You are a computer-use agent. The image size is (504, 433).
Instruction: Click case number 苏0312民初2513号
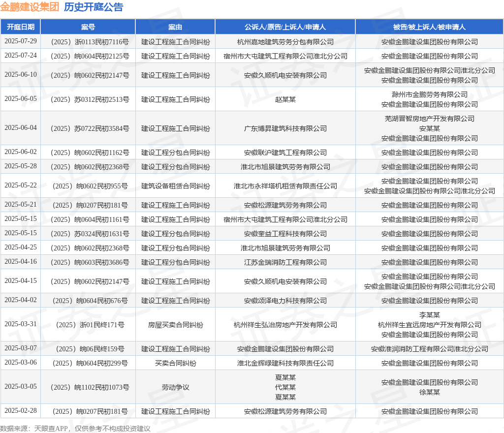[90, 99]
